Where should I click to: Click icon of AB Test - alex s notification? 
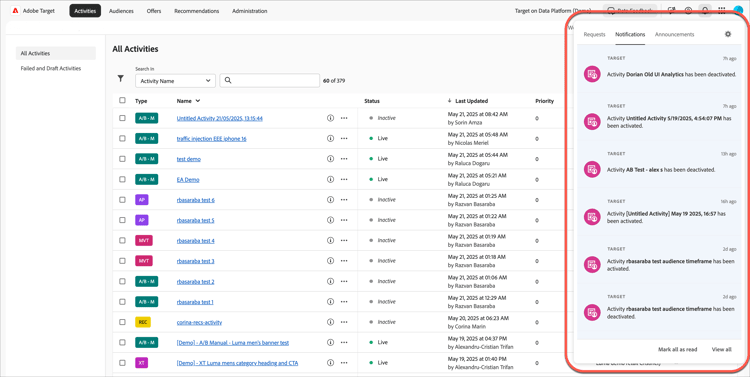(x=593, y=169)
